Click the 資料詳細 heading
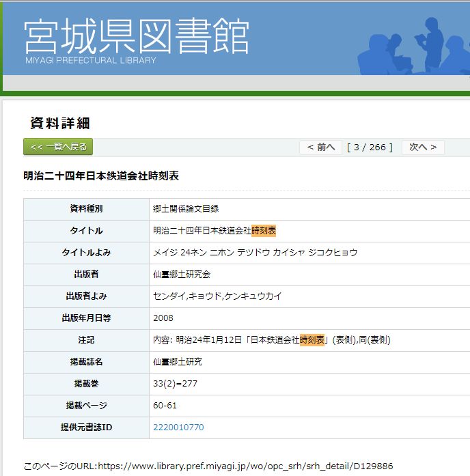This screenshot has height=476, width=470. (60, 123)
